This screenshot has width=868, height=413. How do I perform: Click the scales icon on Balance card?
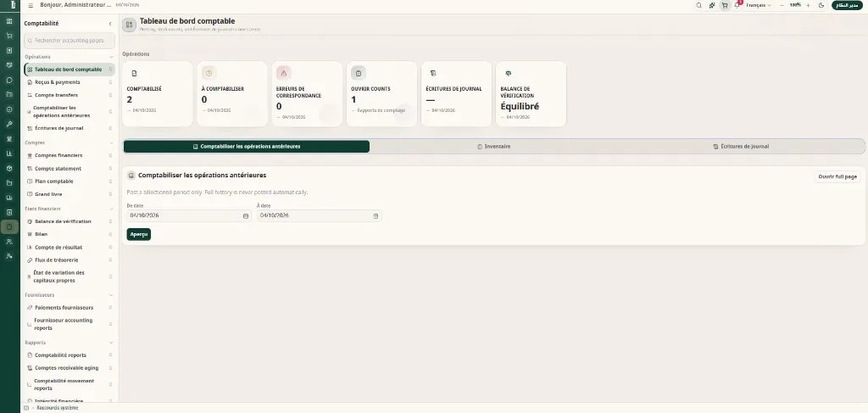509,73
